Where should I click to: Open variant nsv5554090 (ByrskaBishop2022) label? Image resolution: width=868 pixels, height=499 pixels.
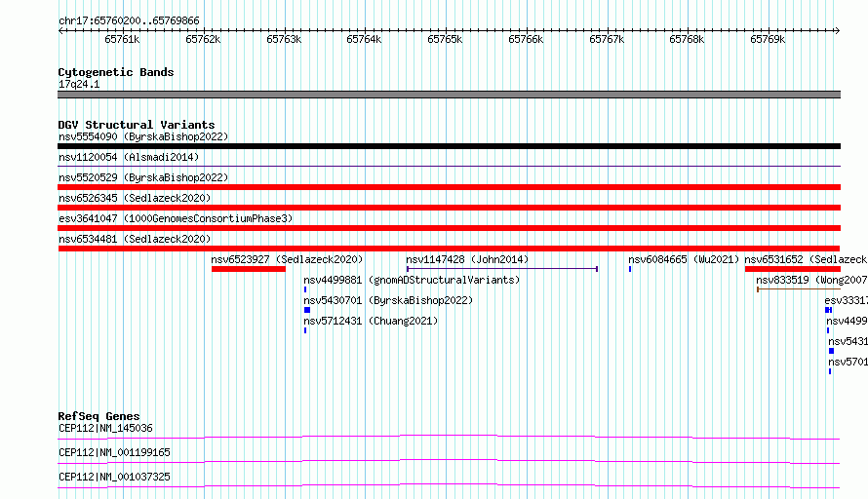tap(143, 136)
